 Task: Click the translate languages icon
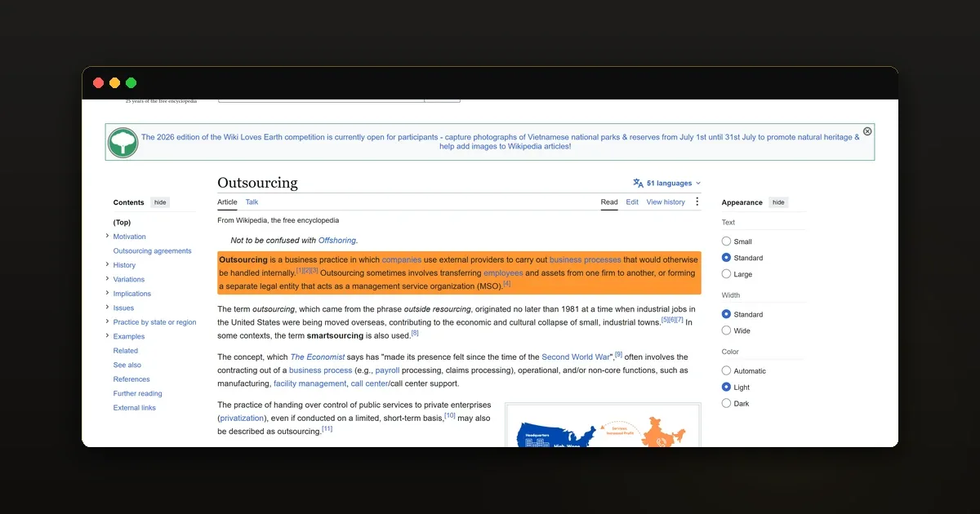[x=638, y=183]
